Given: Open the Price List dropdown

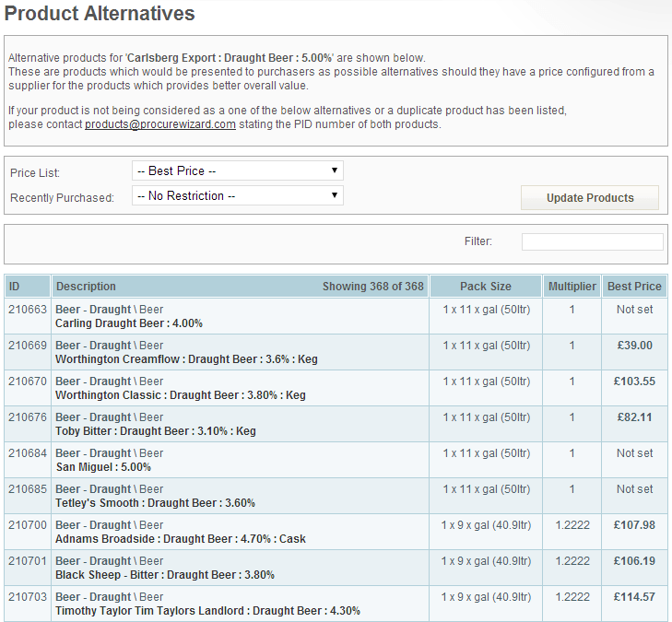Looking at the screenshot, I should tap(238, 170).
